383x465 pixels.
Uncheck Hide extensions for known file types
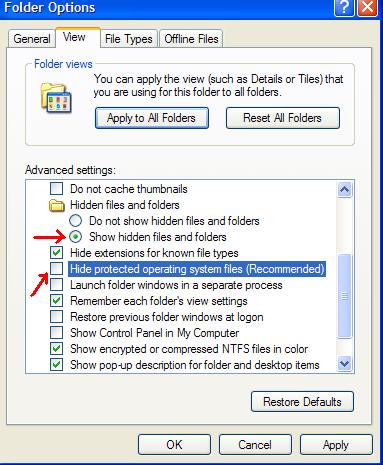56,253
